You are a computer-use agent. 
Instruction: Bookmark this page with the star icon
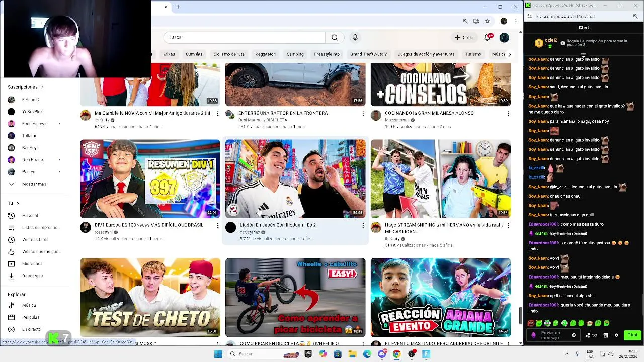[487, 21]
